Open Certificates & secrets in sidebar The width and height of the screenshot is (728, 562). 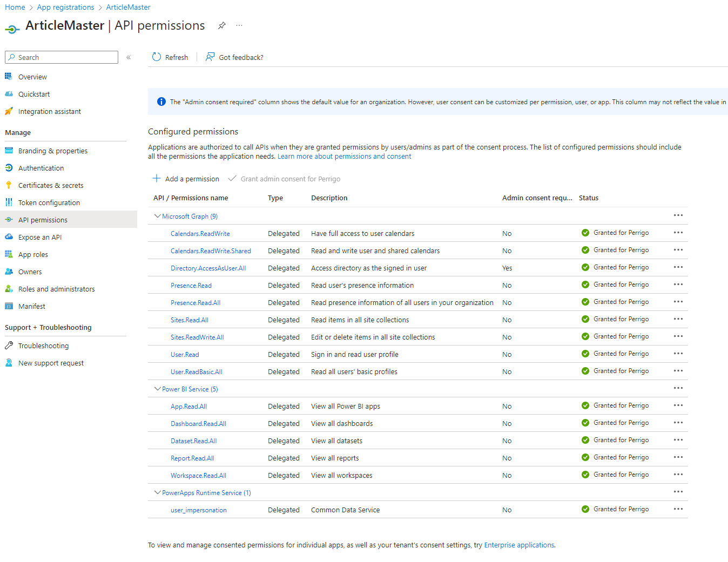(x=51, y=185)
